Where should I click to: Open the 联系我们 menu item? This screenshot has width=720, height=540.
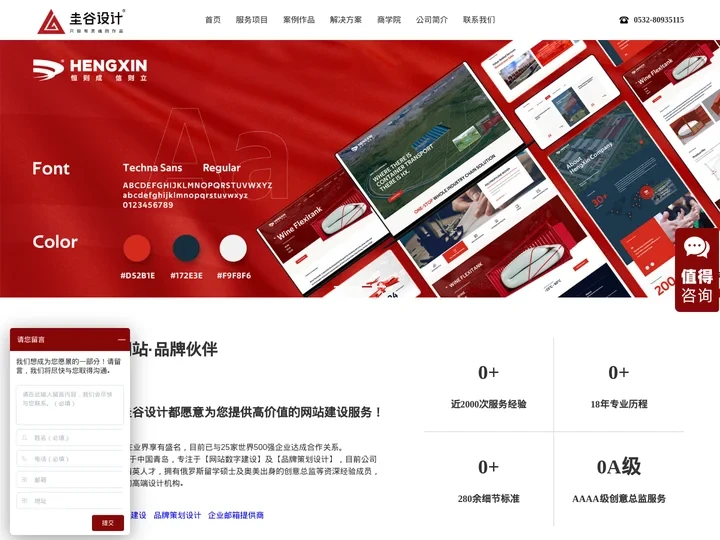479,20
